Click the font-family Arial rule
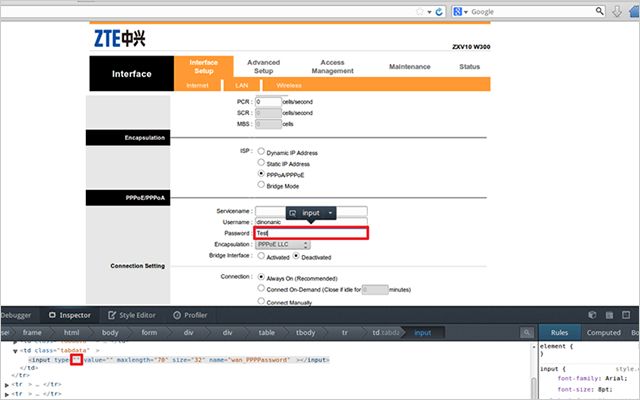This screenshot has width=640, height=400. pos(592,378)
